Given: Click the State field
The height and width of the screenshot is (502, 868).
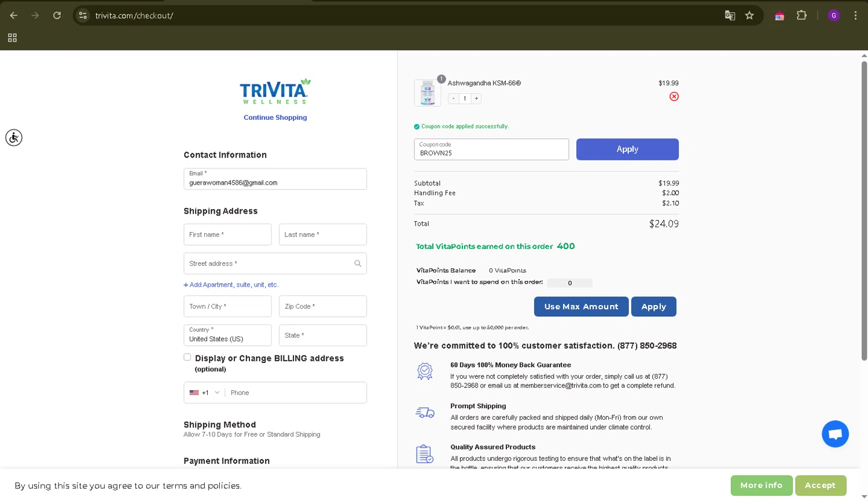Looking at the screenshot, I should click(x=323, y=335).
